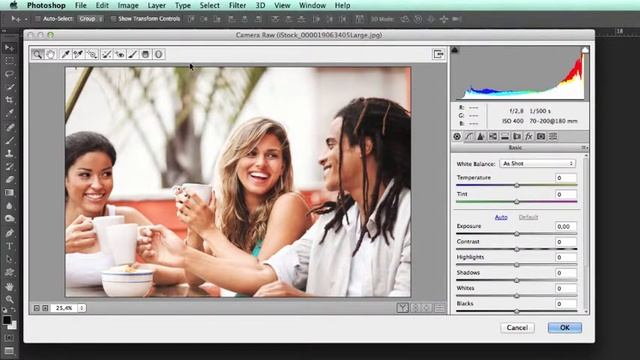Enable the Auto-Select checkbox
The height and width of the screenshot is (360, 640).
[x=38, y=19]
